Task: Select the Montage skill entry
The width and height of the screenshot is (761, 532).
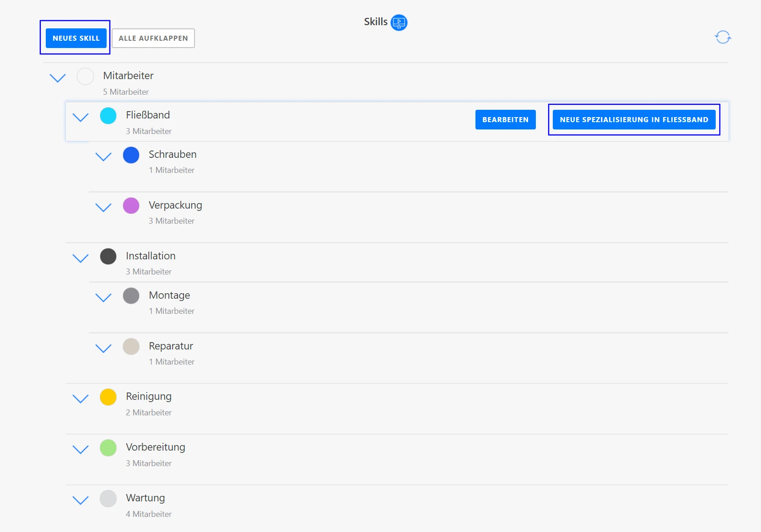Action: coord(169,296)
